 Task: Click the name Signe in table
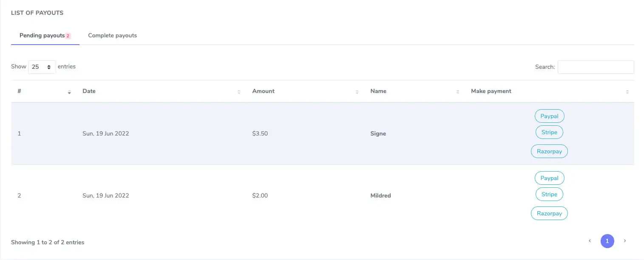click(x=378, y=134)
